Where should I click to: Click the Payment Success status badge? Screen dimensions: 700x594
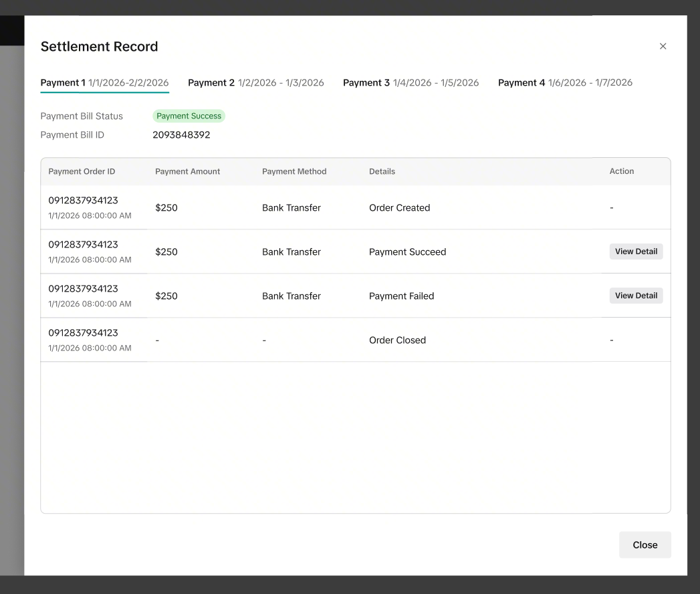coord(189,116)
